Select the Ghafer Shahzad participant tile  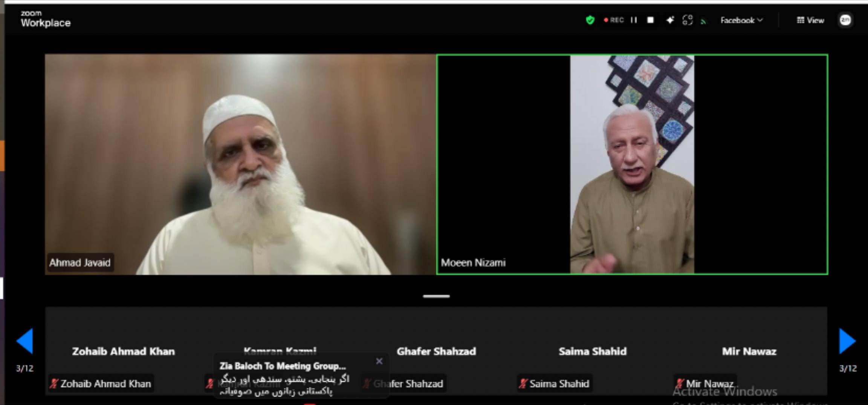click(x=436, y=351)
